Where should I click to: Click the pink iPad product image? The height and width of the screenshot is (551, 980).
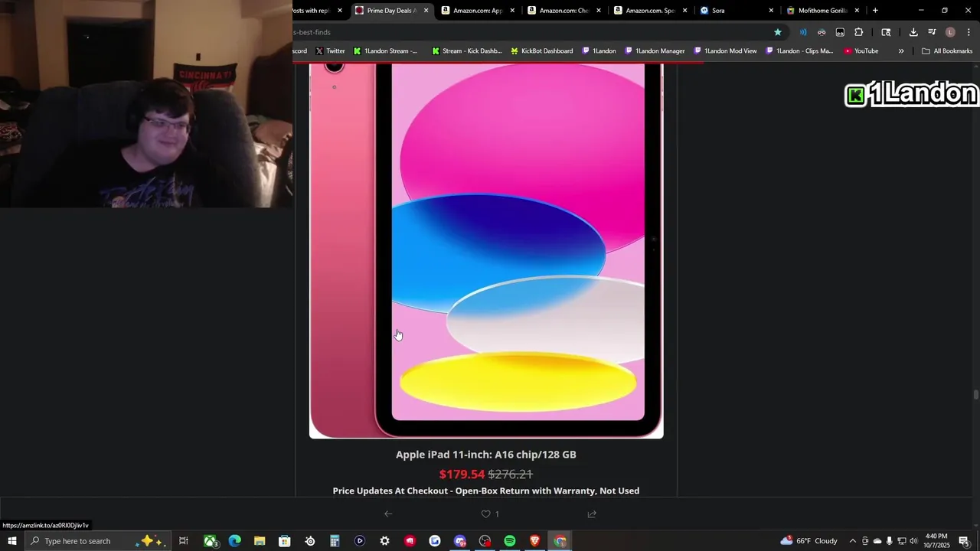[x=486, y=251]
